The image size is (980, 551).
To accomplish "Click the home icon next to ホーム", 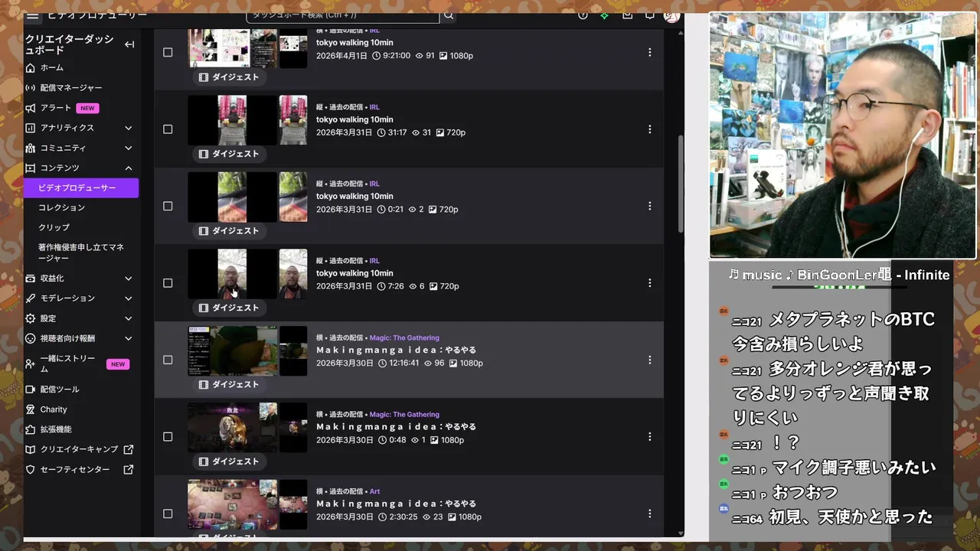I will point(31,67).
